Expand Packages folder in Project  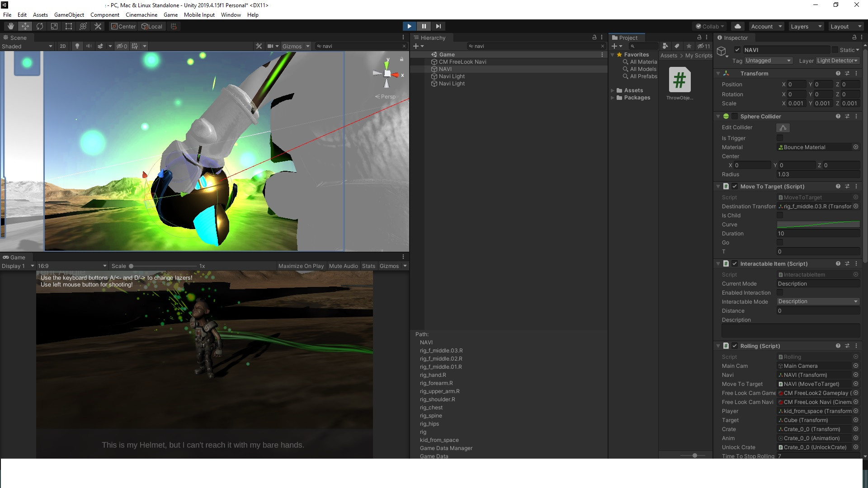click(x=613, y=98)
